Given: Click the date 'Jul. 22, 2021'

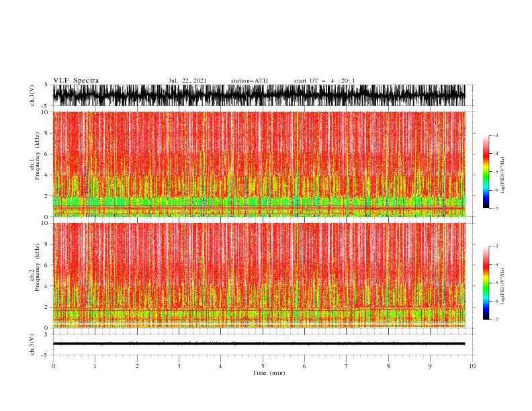Looking at the screenshot, I should (x=187, y=81).
